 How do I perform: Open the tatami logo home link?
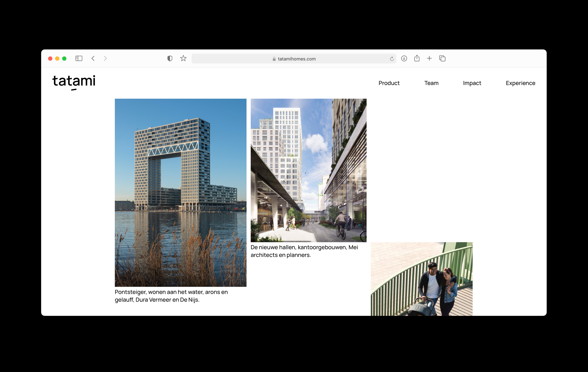(74, 83)
